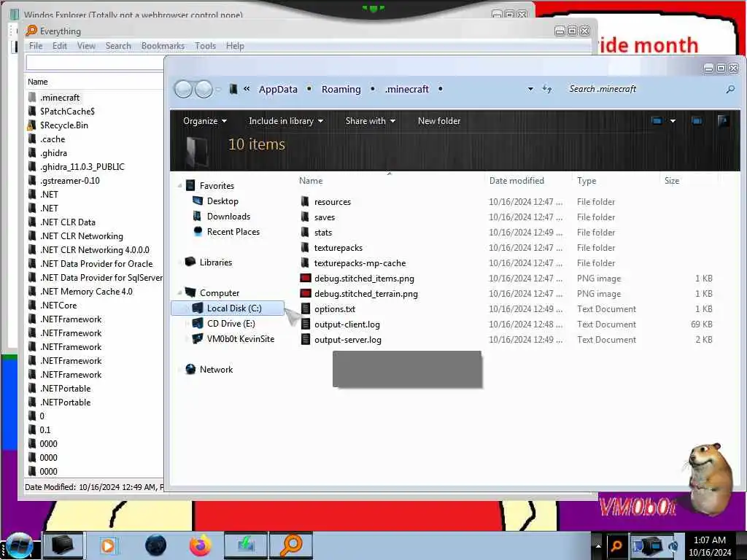The width and height of the screenshot is (747, 560).
Task: Select the texturepacks-mp-cache folder
Action: pyautogui.click(x=360, y=262)
